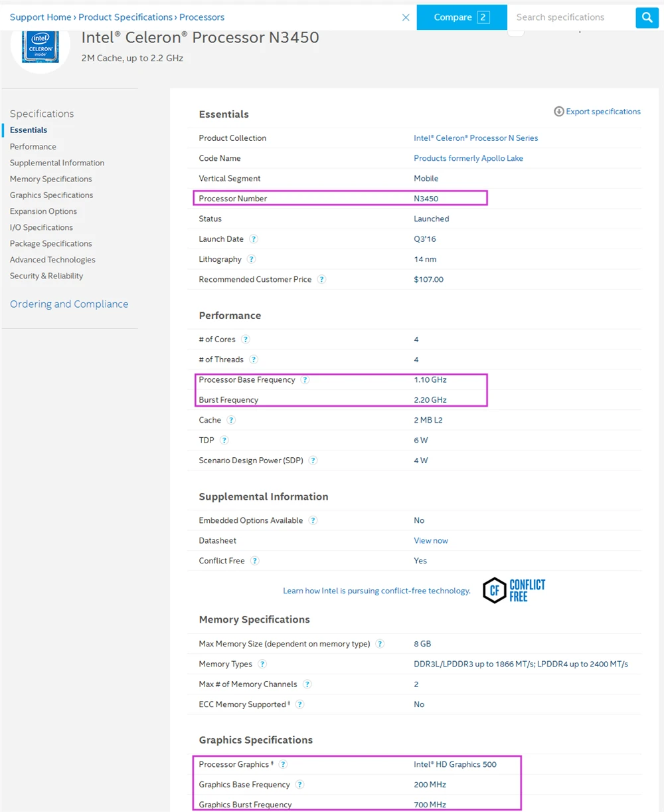Open help icon for Launch Date
Screen dimensions: 664x812
click(253, 239)
